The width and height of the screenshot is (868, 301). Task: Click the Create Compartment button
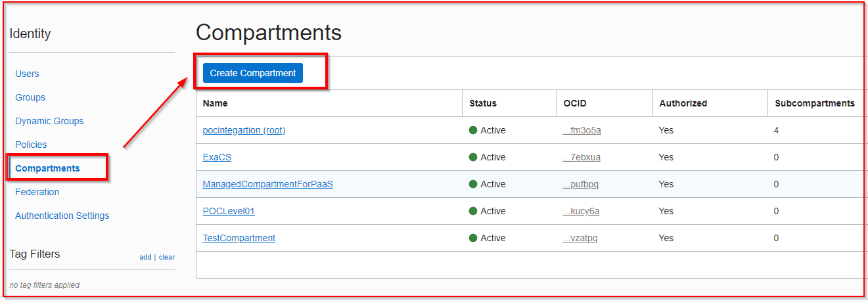coord(253,73)
